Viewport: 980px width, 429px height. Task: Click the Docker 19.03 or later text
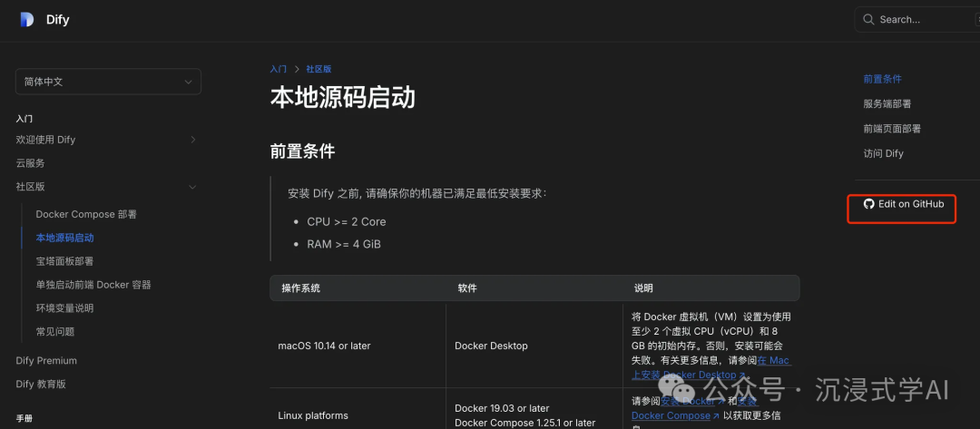point(502,408)
